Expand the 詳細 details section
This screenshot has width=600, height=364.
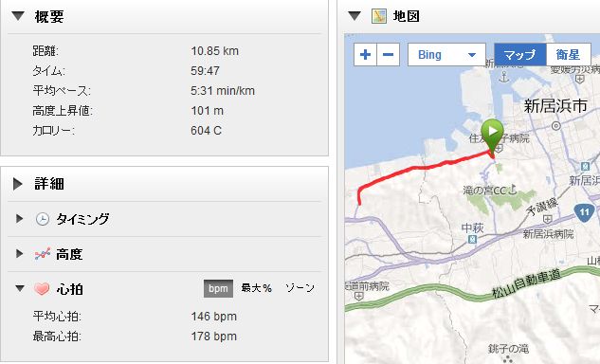[x=18, y=184]
